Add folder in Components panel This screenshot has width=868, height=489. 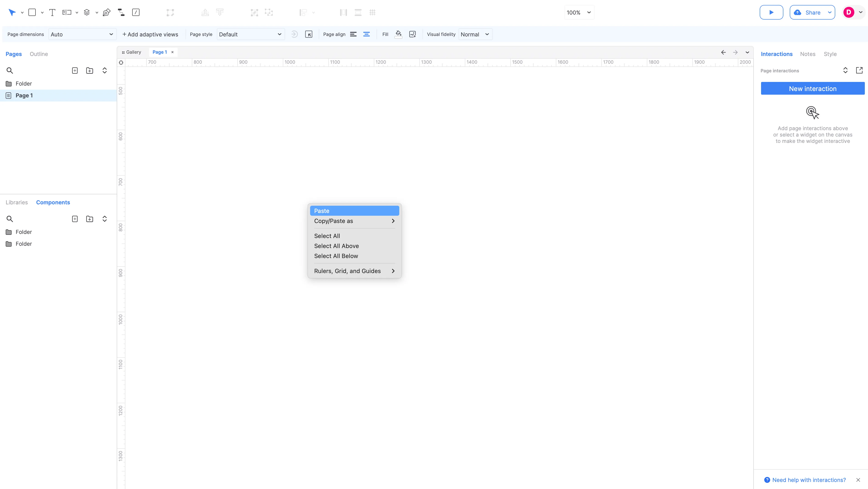[90, 219]
